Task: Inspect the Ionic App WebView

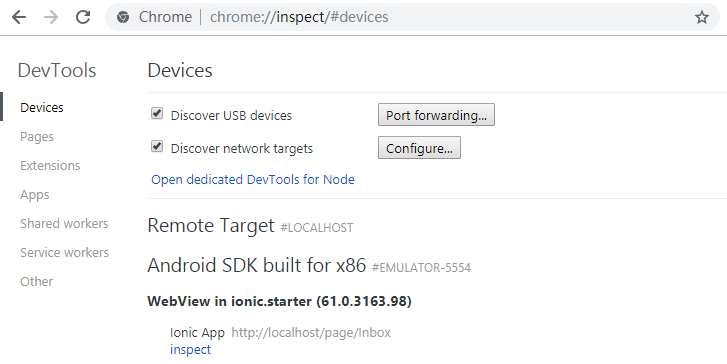Action: (190, 349)
